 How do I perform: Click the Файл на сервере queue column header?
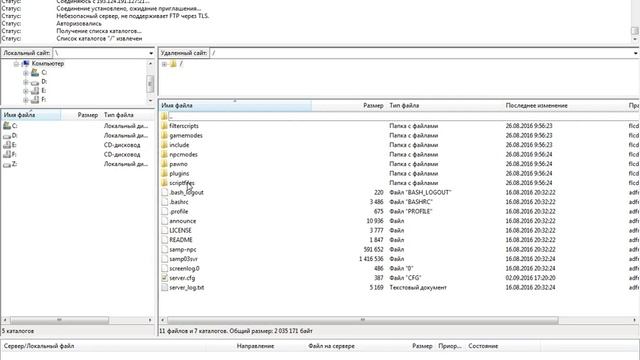point(331,346)
